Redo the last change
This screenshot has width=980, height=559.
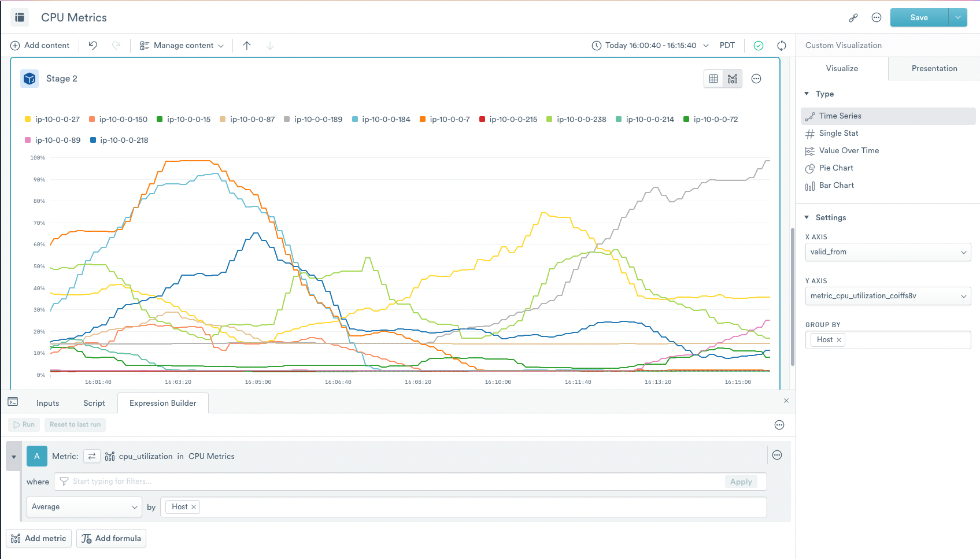(116, 45)
